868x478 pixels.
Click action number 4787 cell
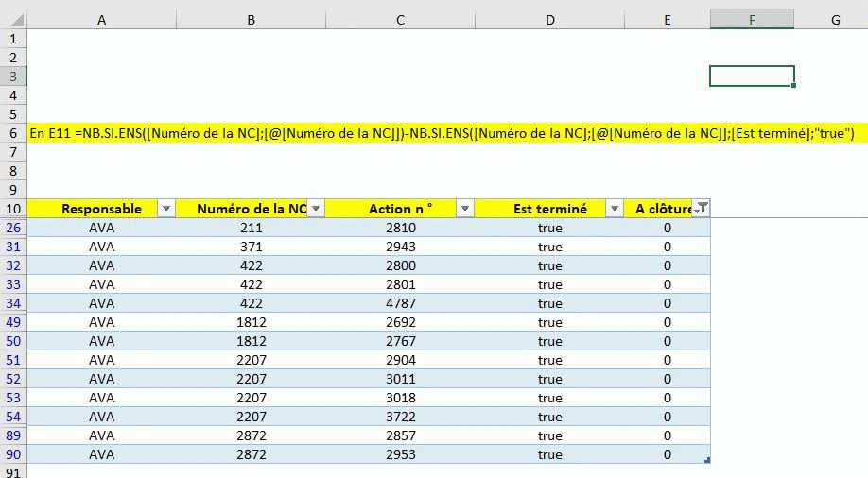coord(401,303)
